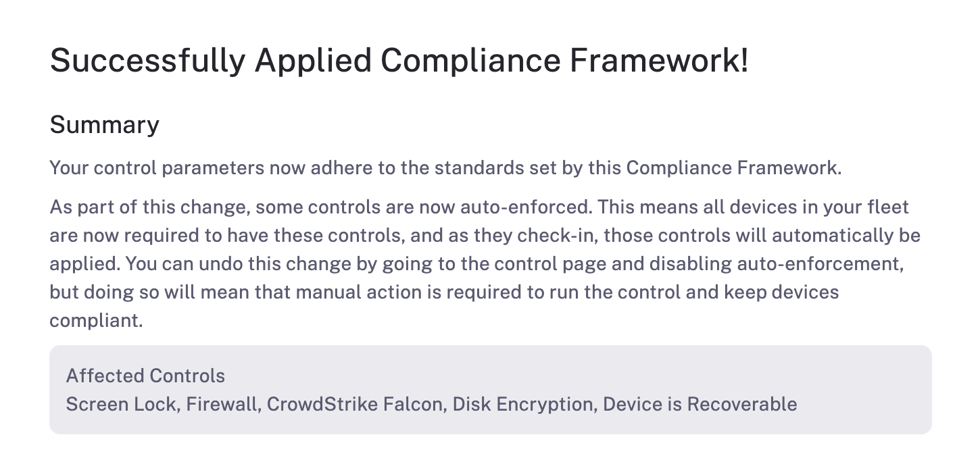Image resolution: width=980 pixels, height=462 pixels.
Task: Click the 'Successfully Applied Compliance Framework!' heading
Action: [399, 61]
